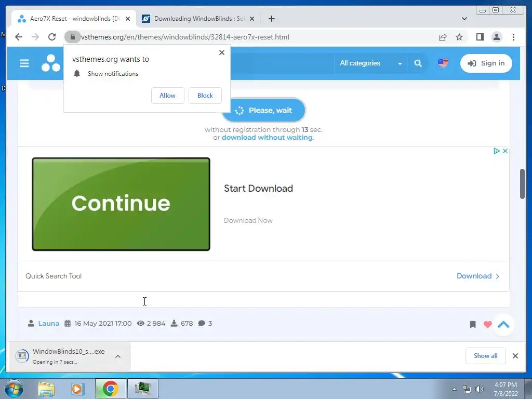Go back to the previous page
The height and width of the screenshot is (399, 532).
click(19, 37)
